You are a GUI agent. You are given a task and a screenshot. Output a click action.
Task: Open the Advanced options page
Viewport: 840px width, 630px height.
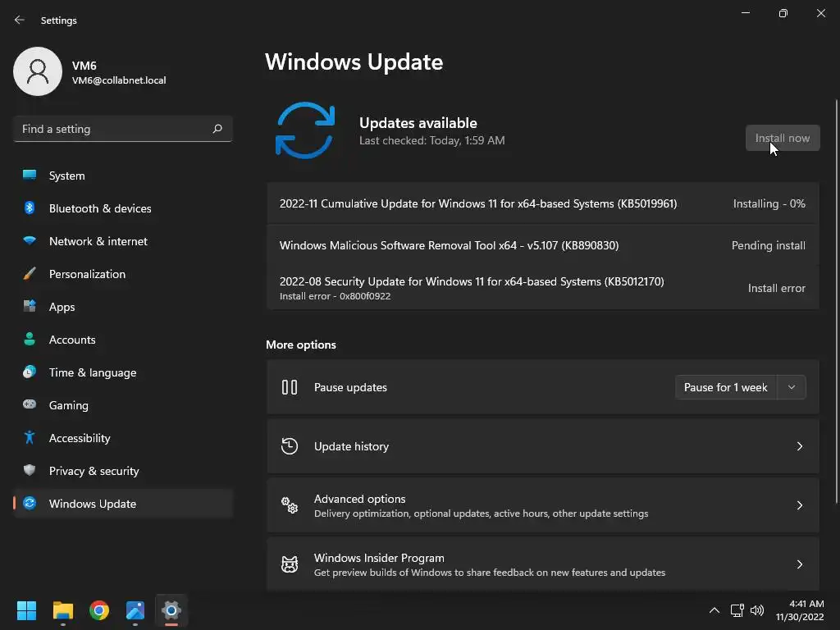pyautogui.click(x=543, y=505)
